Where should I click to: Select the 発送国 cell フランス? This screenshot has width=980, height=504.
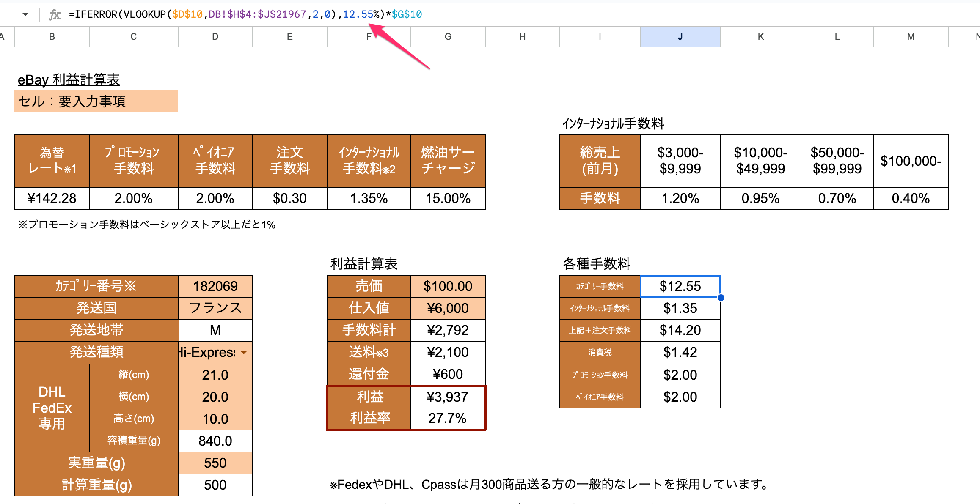click(215, 308)
